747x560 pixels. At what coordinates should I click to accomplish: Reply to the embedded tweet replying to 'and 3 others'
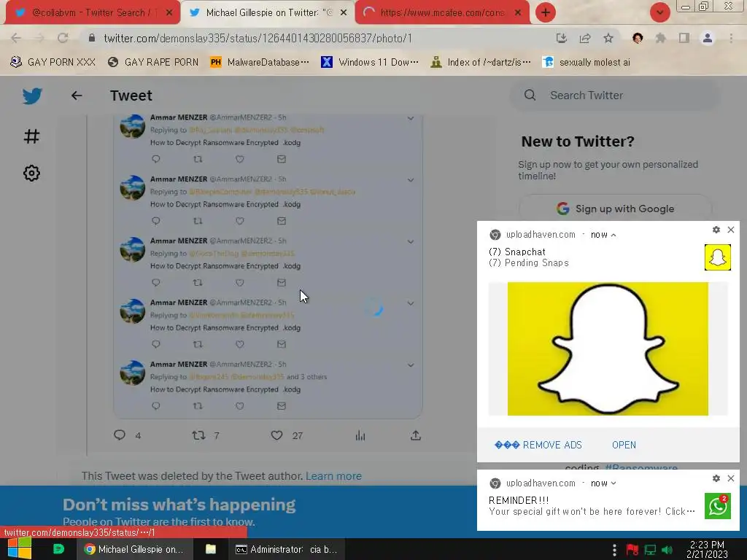point(156,405)
